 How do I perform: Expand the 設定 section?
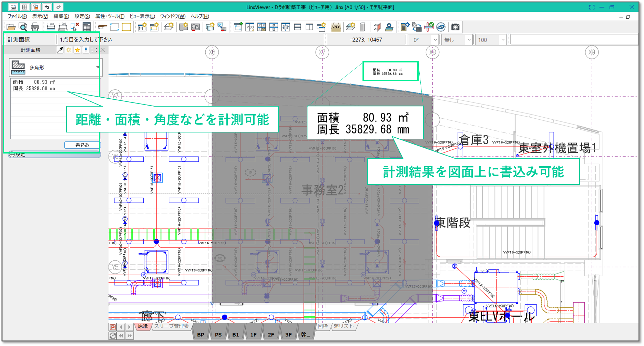(12, 155)
